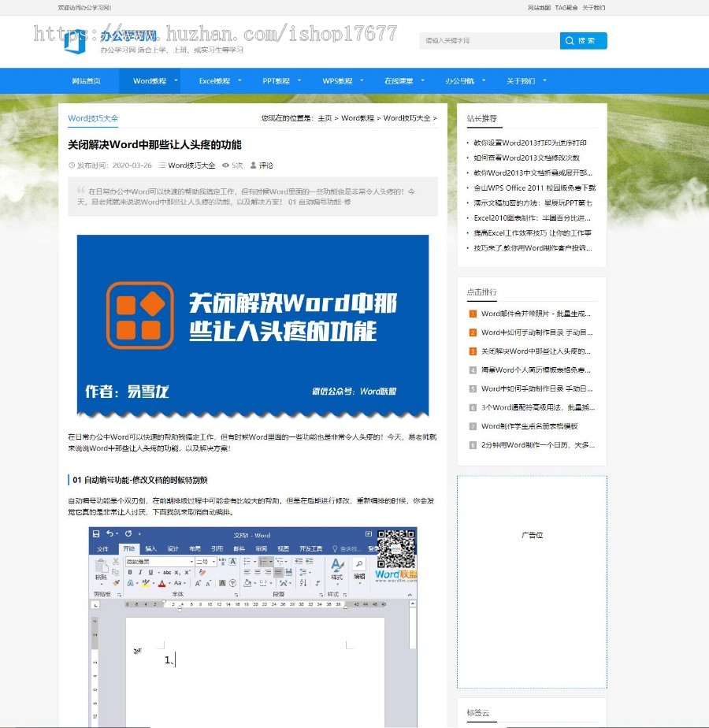
Task: Click the Redo icon in Word quick access
Action: click(x=128, y=533)
